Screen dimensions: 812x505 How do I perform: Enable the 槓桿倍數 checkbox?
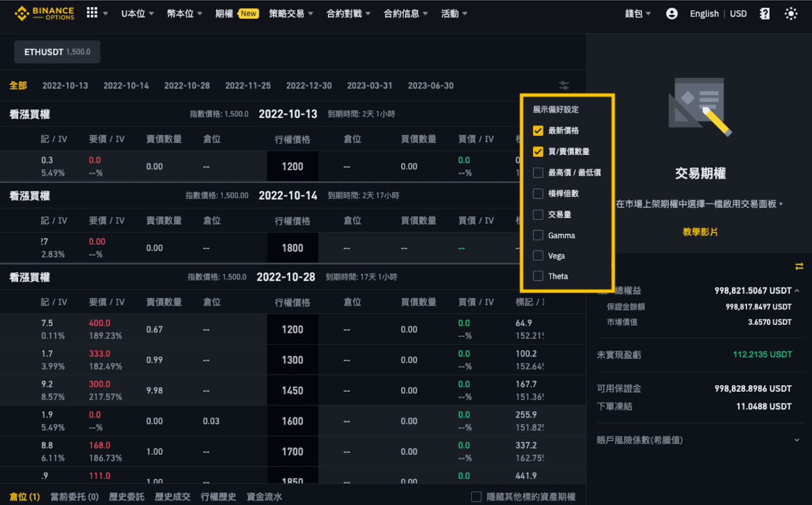[538, 193]
